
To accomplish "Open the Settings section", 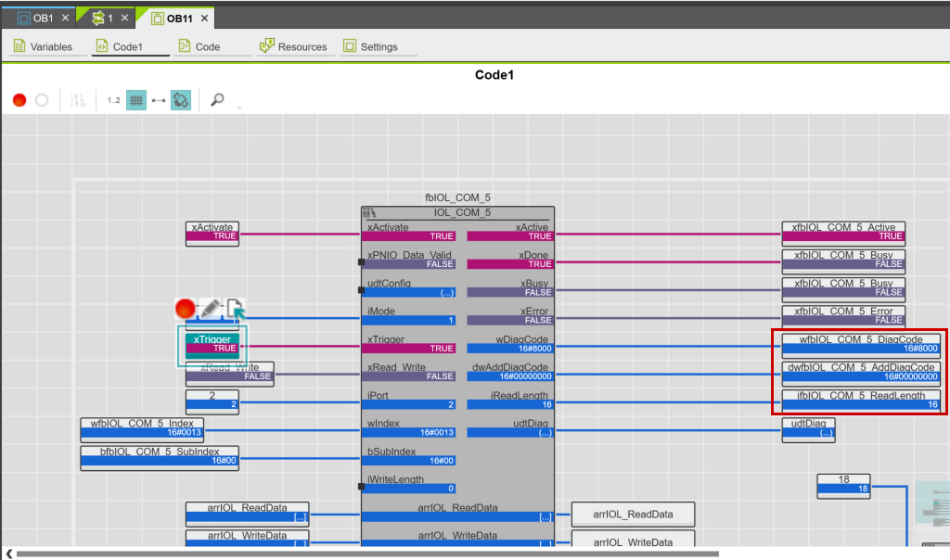I will pyautogui.click(x=370, y=46).
